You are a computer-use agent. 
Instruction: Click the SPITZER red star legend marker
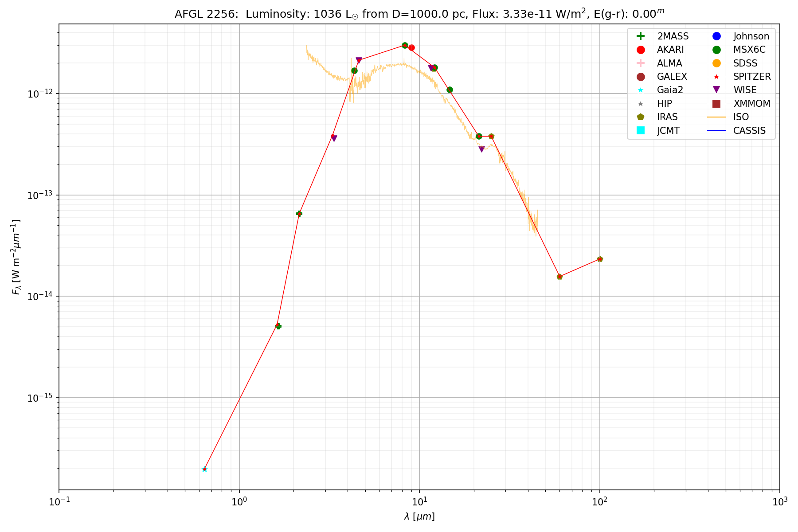pyautogui.click(x=716, y=77)
